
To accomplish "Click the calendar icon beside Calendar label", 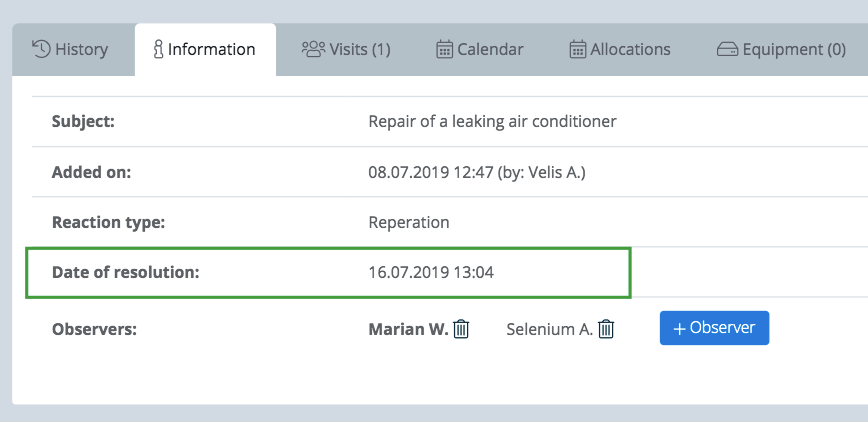I will click(x=445, y=49).
